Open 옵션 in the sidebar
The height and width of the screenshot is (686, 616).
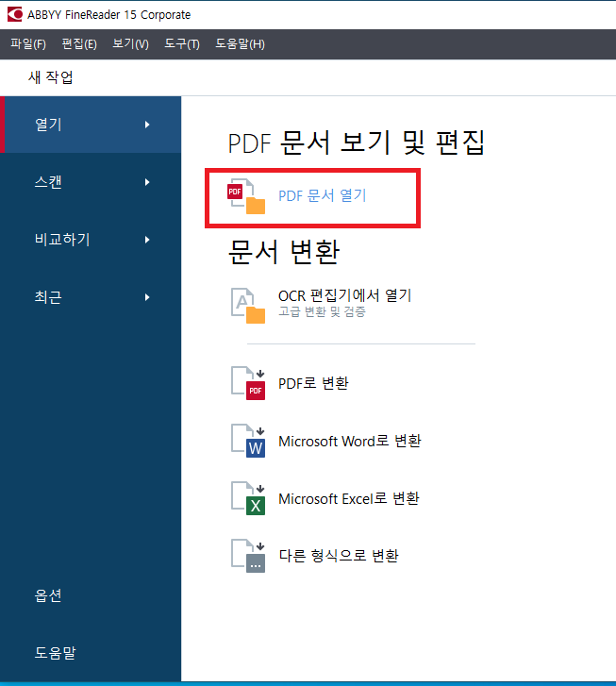point(48,595)
